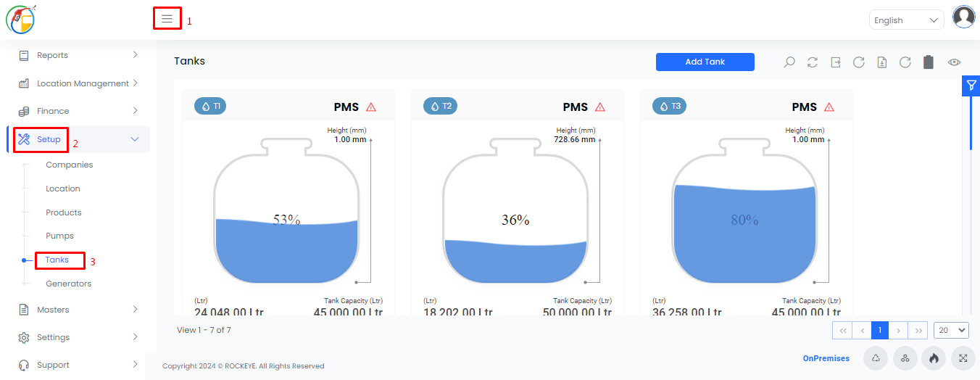Open Generators in the Setup submenu

69,284
